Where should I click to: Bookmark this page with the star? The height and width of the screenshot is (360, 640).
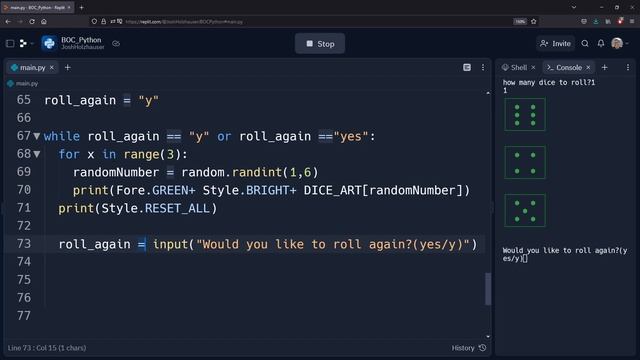[533, 22]
